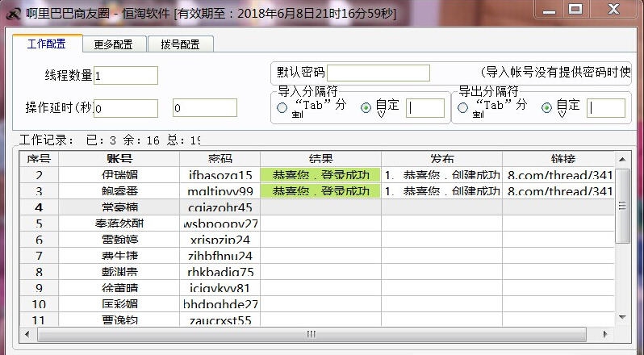Click the 发布 column header
The width and height of the screenshot is (644, 355).
442,159
